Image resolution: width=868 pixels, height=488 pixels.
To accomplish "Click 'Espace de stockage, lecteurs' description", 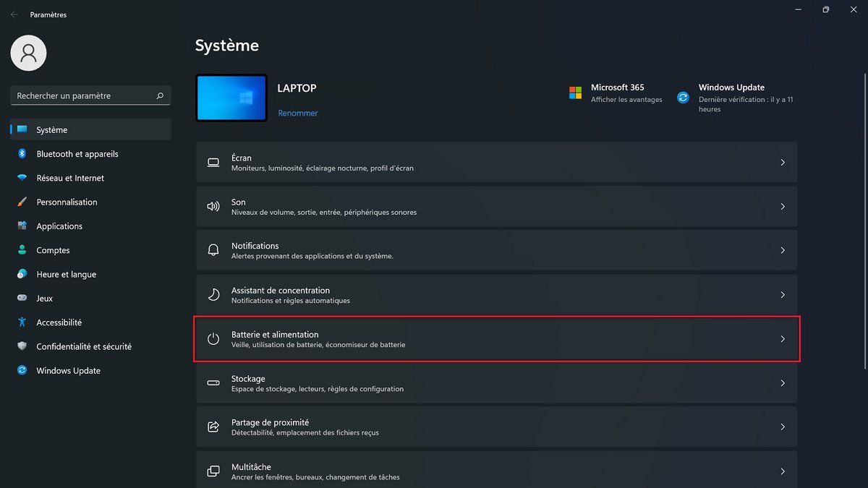I will click(x=318, y=389).
